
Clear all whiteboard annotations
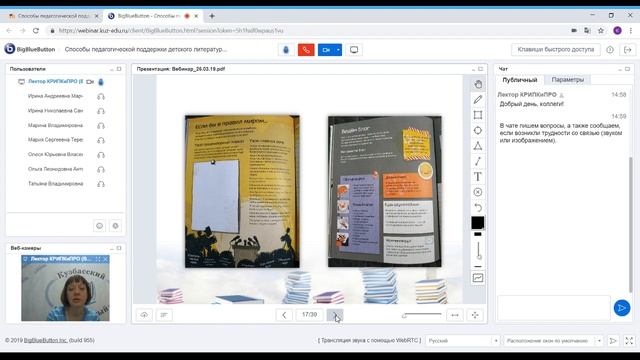click(x=478, y=192)
